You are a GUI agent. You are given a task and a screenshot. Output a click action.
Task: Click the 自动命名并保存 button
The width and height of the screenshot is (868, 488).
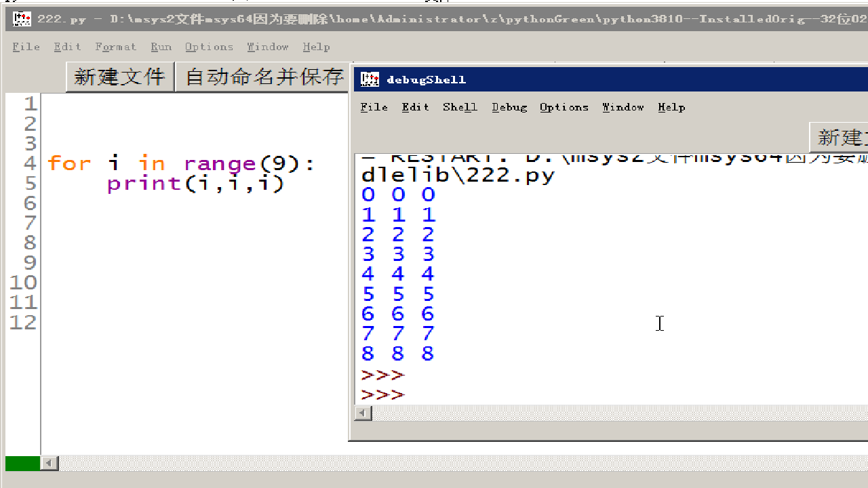(x=264, y=77)
